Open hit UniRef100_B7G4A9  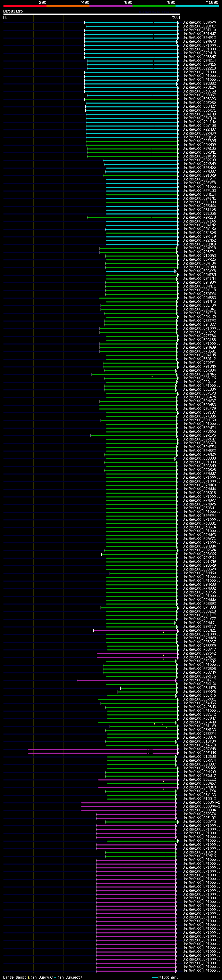click(x=199, y=722)
